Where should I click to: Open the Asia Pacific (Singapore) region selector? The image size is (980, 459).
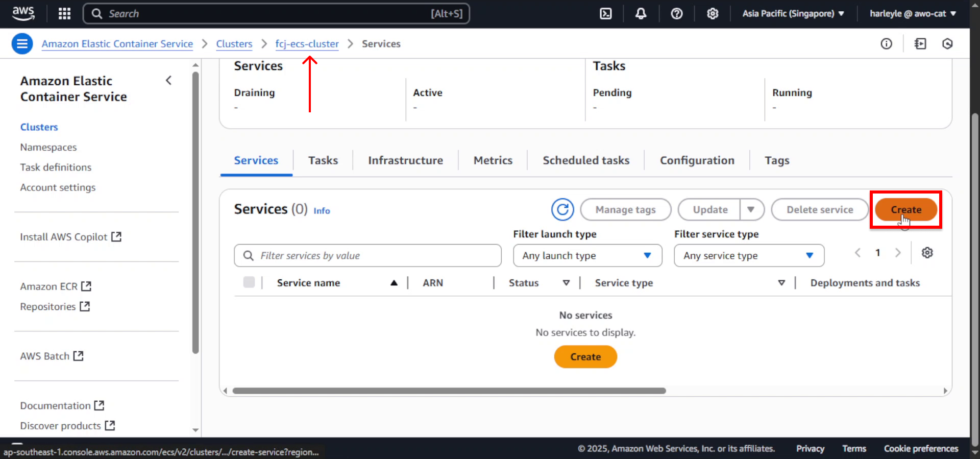(793, 14)
